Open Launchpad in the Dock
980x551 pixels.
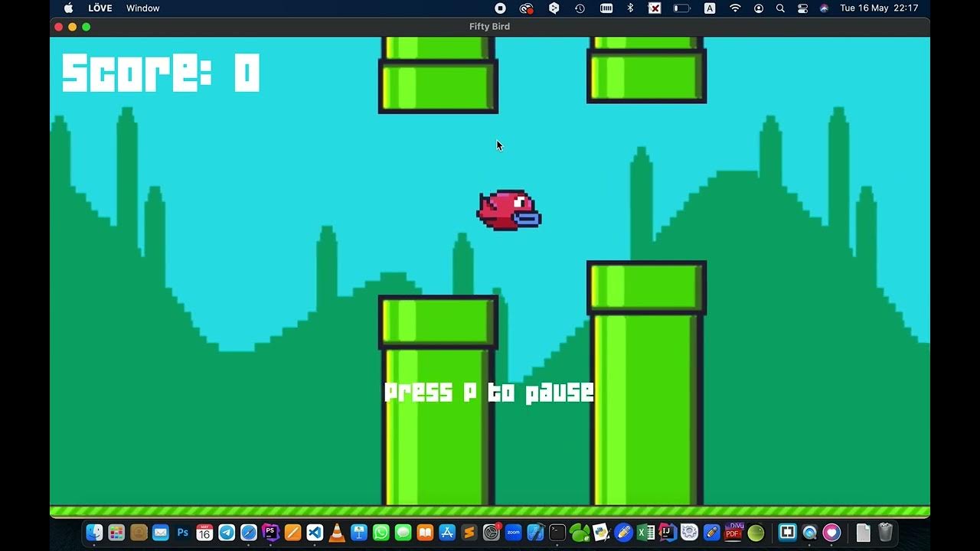pos(116,532)
